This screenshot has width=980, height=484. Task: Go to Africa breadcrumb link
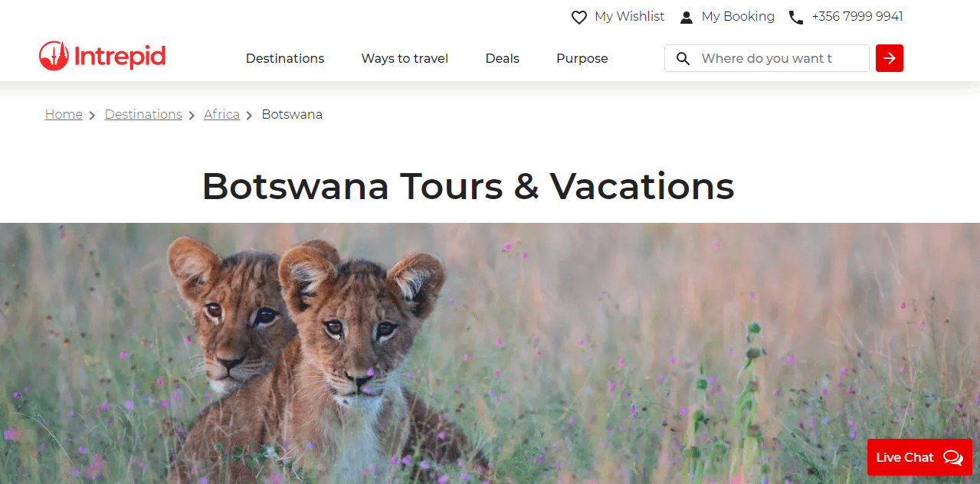[221, 114]
